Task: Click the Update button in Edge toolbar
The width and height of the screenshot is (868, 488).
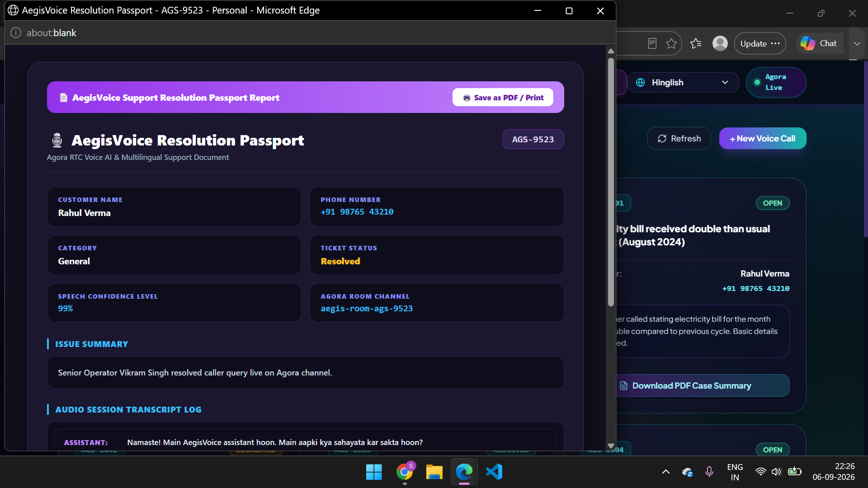Action: pos(760,44)
